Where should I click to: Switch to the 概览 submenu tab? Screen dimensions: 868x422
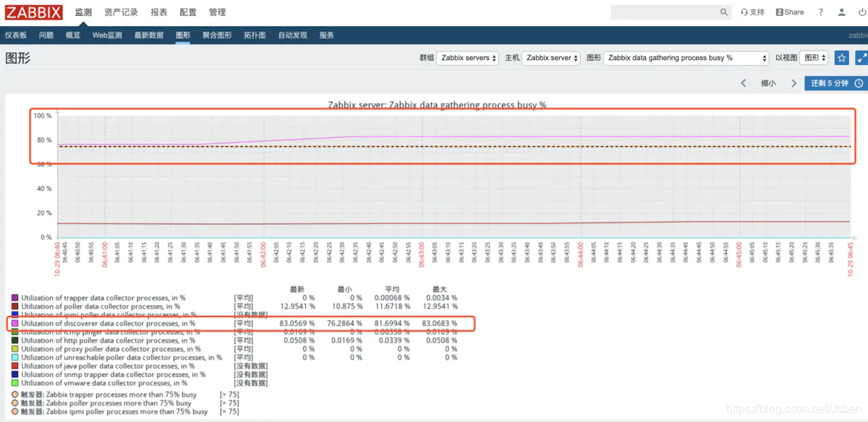coord(73,35)
